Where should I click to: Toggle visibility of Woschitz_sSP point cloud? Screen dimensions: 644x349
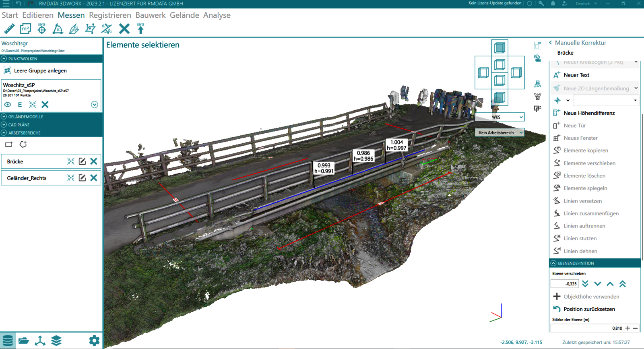click(x=8, y=105)
